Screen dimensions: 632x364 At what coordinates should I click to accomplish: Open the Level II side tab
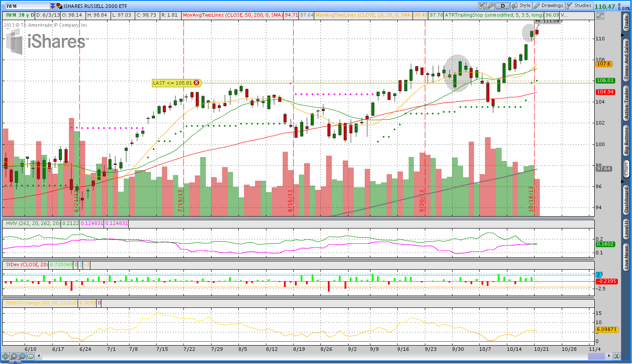(x=626, y=229)
